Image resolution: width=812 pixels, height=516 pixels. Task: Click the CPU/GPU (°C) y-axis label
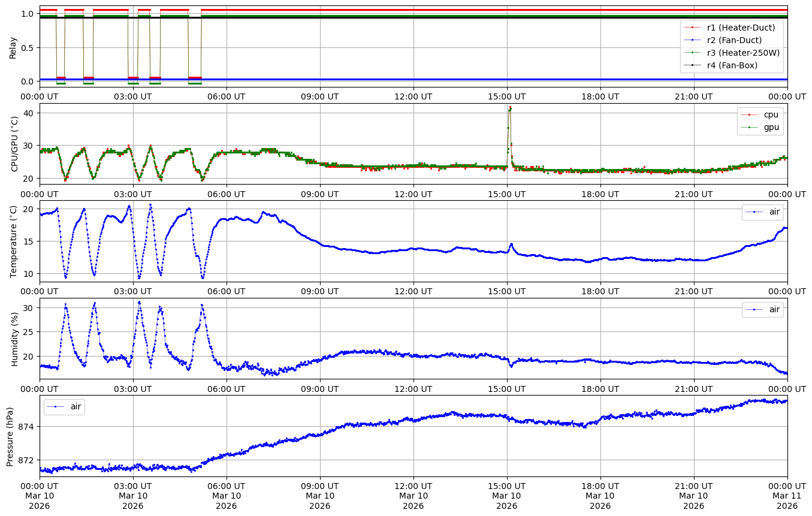pos(15,144)
